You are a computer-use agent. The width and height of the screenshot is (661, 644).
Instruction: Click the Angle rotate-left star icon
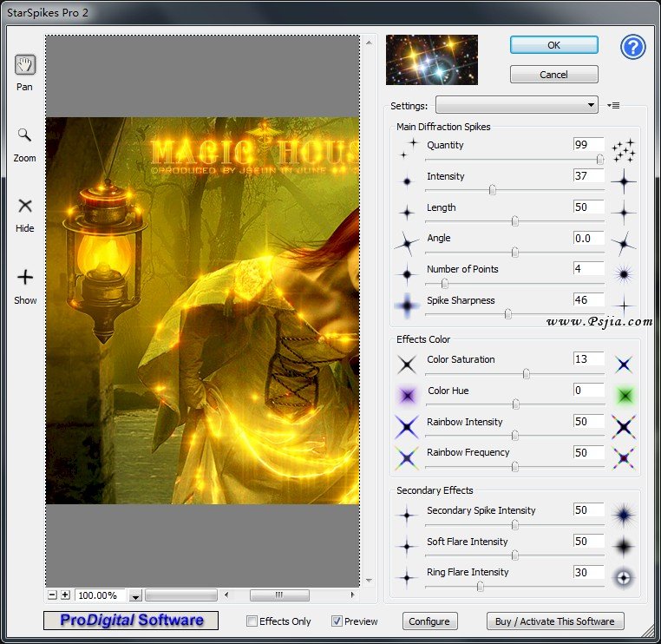click(x=407, y=243)
